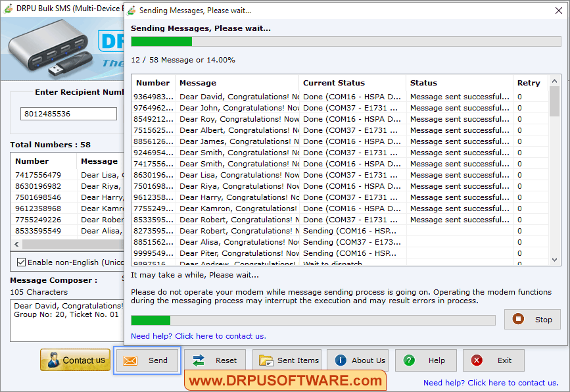Click the Contact us person icon
Image resolution: width=570 pixels, height=392 pixels.
[x=53, y=360]
